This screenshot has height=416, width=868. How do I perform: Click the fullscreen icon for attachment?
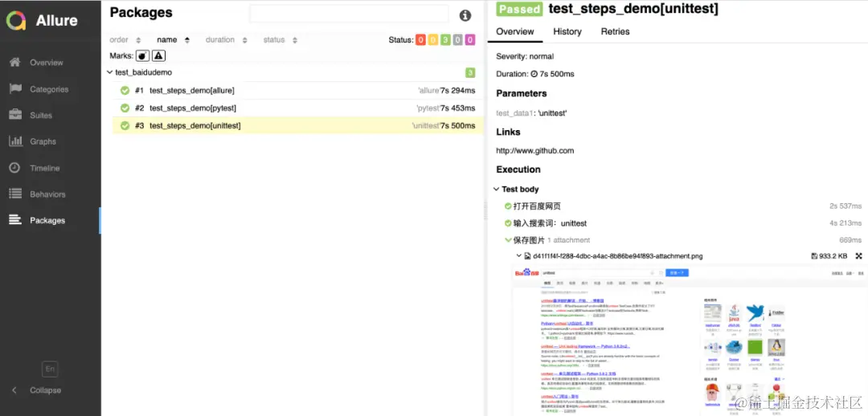[x=859, y=256]
